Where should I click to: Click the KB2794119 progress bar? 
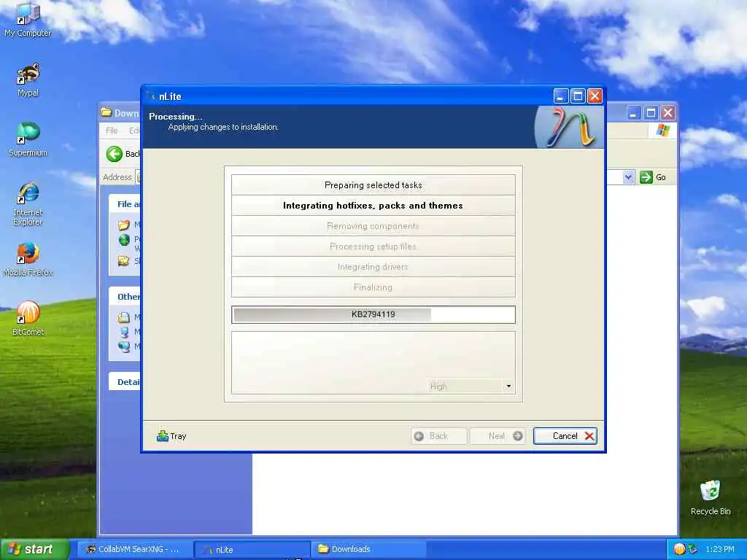click(x=373, y=314)
